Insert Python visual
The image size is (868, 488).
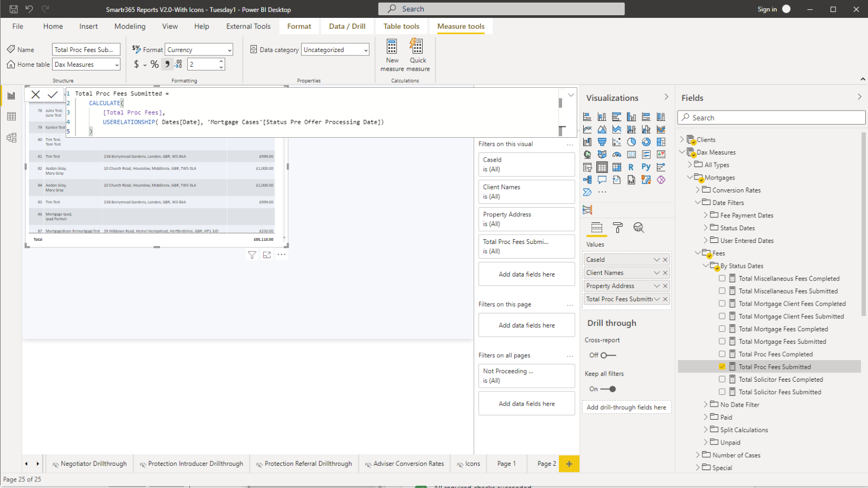pos(646,167)
